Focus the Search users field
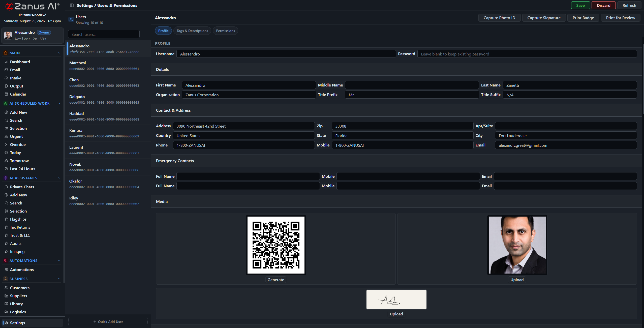The width and height of the screenshot is (644, 328). click(x=104, y=34)
